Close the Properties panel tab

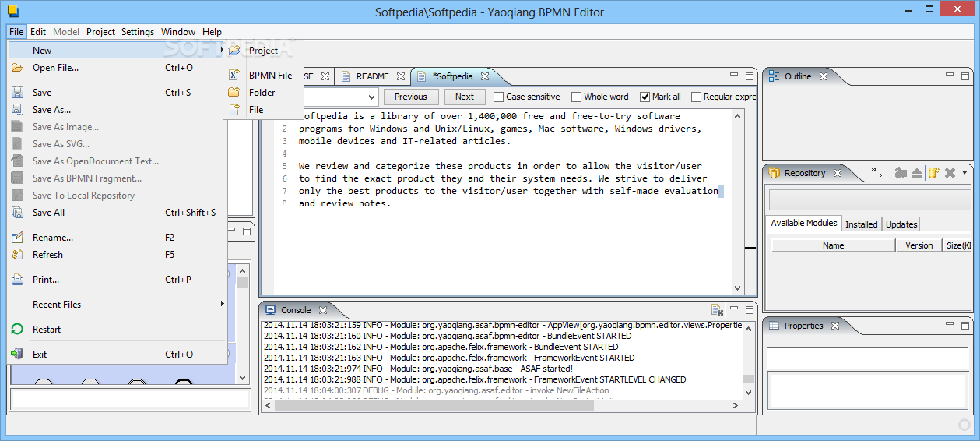point(834,326)
